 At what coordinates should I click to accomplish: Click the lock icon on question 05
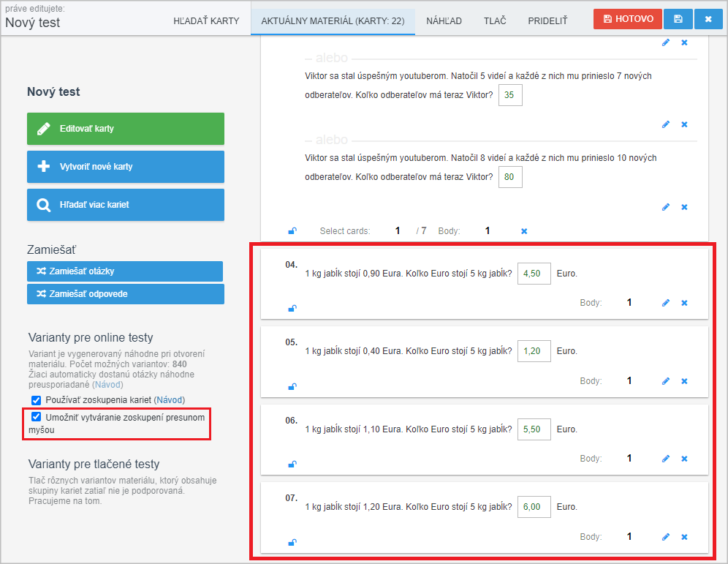point(292,386)
